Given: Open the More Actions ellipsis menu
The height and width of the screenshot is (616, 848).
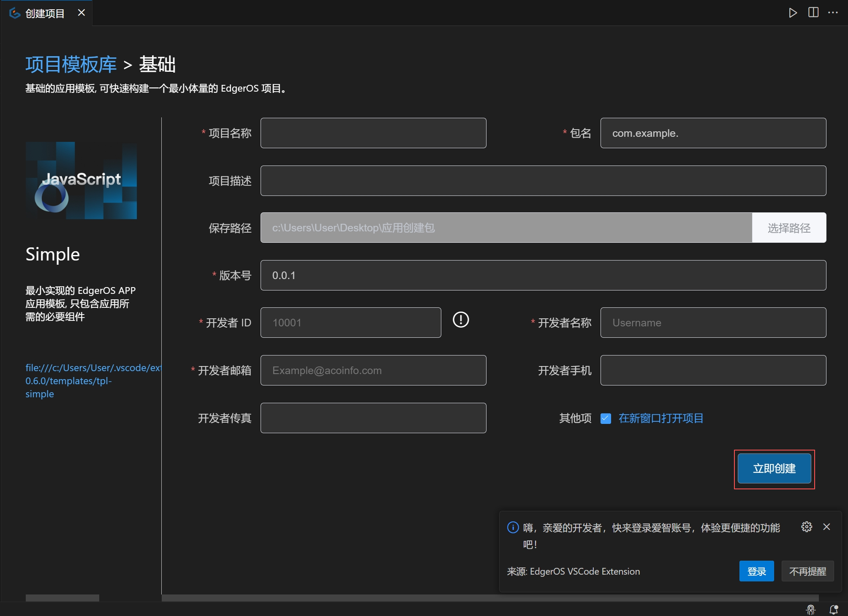Looking at the screenshot, I should click(x=833, y=13).
